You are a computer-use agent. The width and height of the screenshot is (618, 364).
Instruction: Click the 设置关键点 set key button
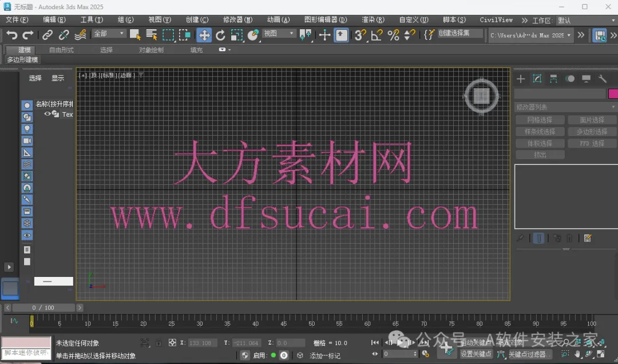(476, 354)
